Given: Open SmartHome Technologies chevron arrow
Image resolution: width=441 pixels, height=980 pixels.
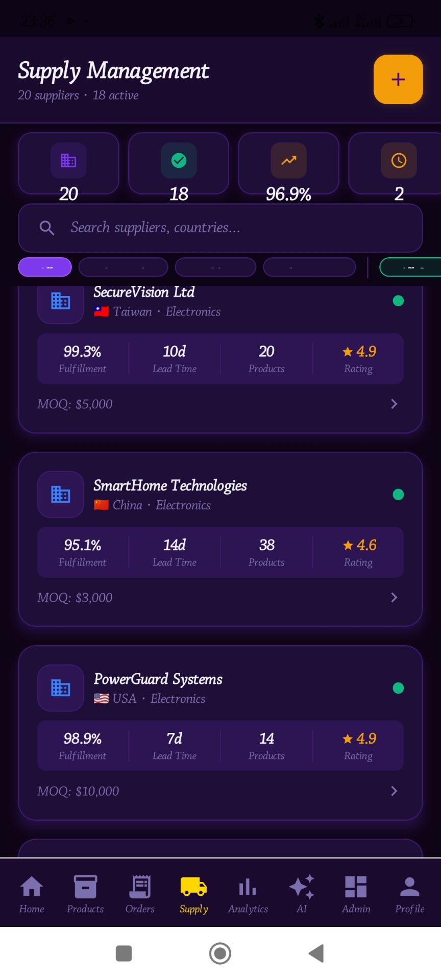Looking at the screenshot, I should (394, 597).
